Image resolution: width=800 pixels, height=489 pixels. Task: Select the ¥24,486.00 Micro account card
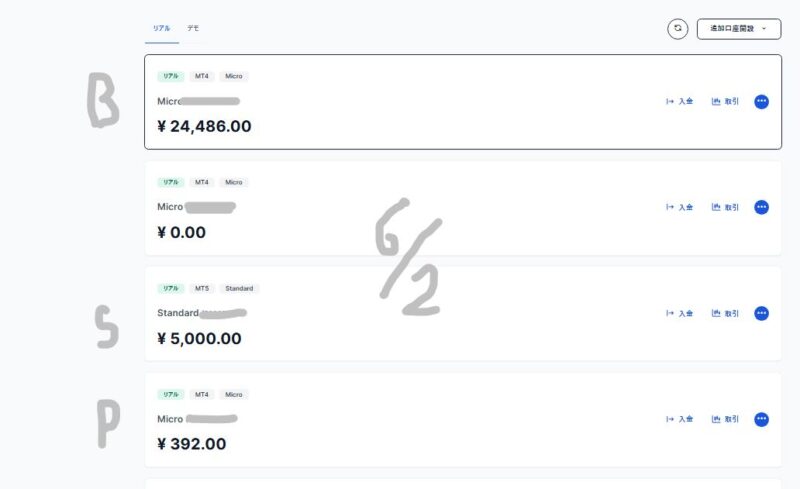463,102
